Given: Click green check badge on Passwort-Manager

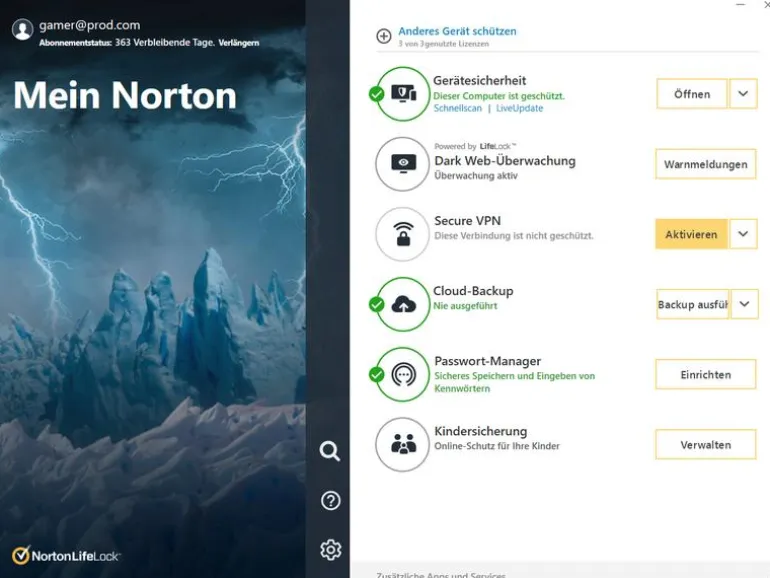Looking at the screenshot, I should pyautogui.click(x=377, y=375).
